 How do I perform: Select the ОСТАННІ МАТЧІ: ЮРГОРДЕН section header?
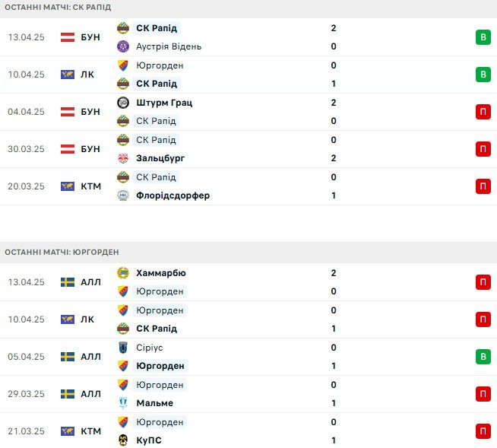[x=248, y=253]
